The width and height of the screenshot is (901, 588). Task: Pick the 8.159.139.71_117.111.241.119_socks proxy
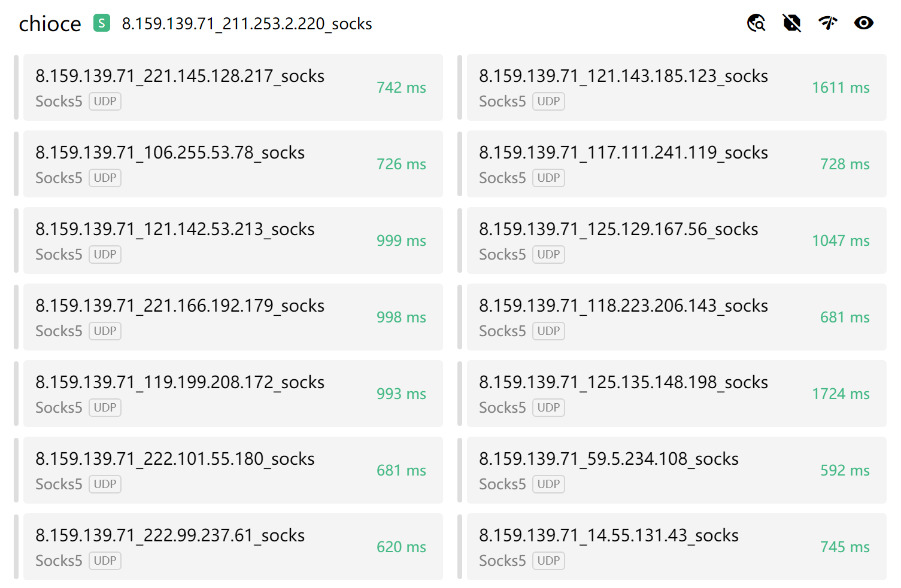[x=623, y=153]
